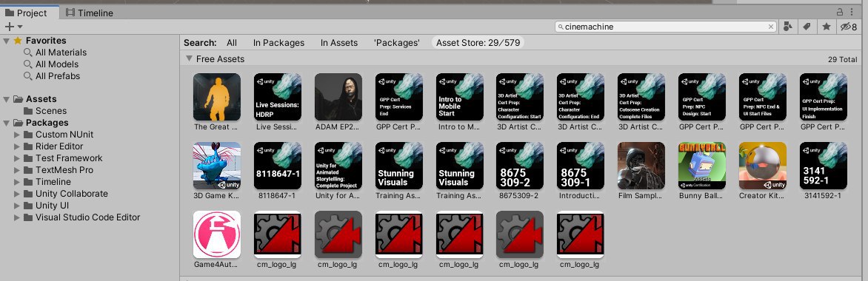Toggle hidden packages visibility eye icon
The height and width of the screenshot is (281, 868).
(x=849, y=27)
